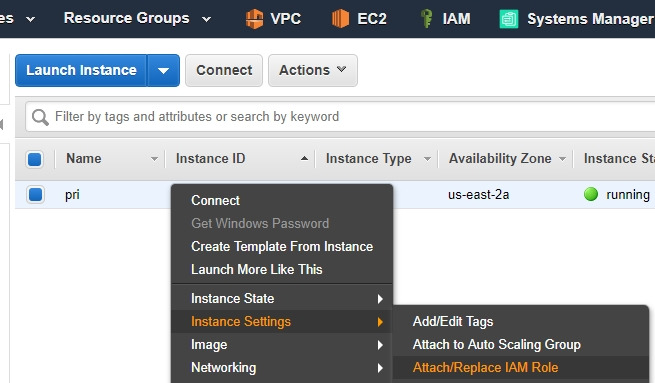Sort by Instance ID ascending arrow
This screenshot has width=655, height=383.
[x=305, y=158]
